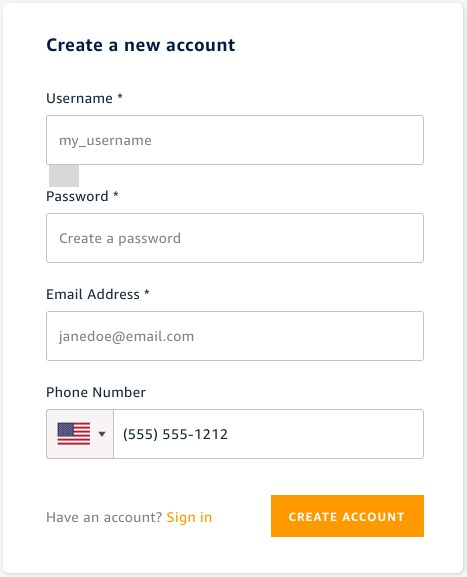
Task: Follow the Sign in link
Action: [189, 517]
